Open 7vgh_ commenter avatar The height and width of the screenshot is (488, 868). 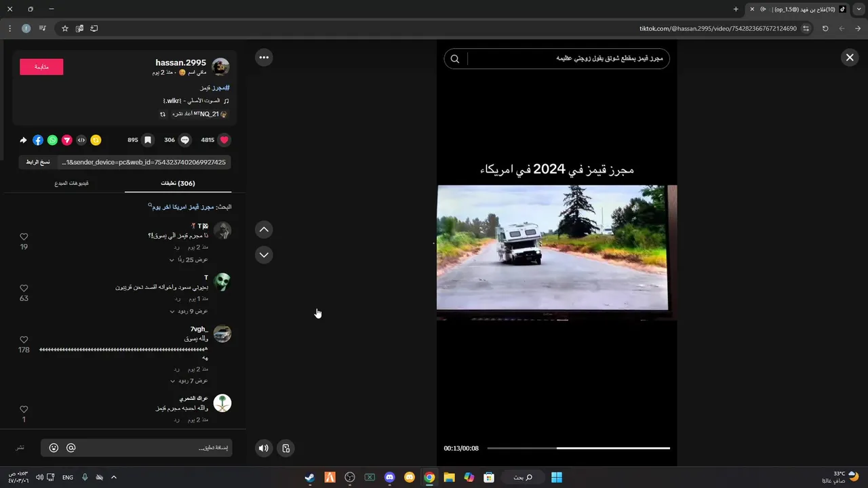tap(222, 333)
